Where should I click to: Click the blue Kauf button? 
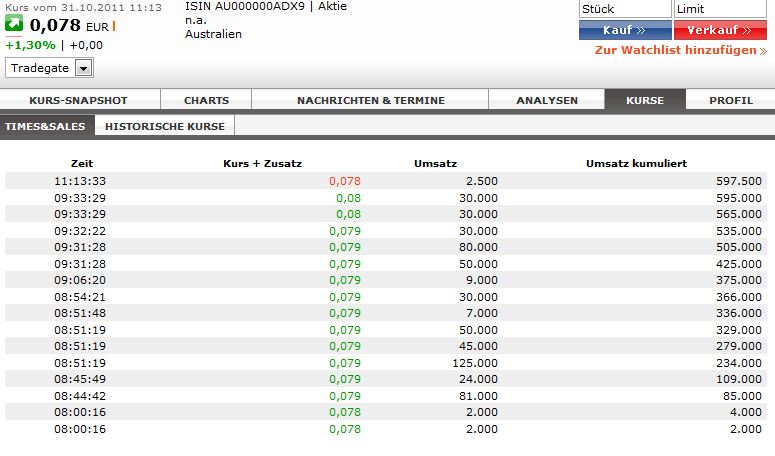click(624, 30)
